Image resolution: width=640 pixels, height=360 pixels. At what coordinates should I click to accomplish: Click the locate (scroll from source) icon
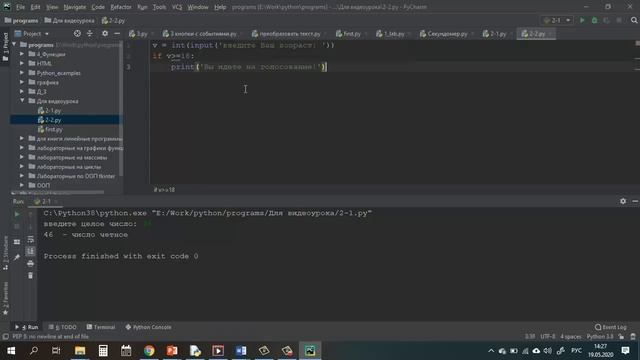click(77, 33)
